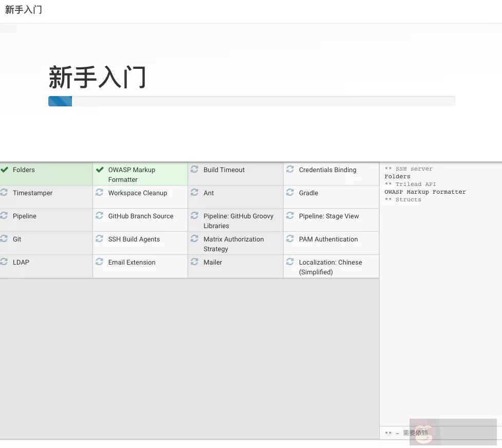Image resolution: width=502 pixels, height=448 pixels.
Task: Click the loading icon beside Pipeline
Action: pos(5,216)
